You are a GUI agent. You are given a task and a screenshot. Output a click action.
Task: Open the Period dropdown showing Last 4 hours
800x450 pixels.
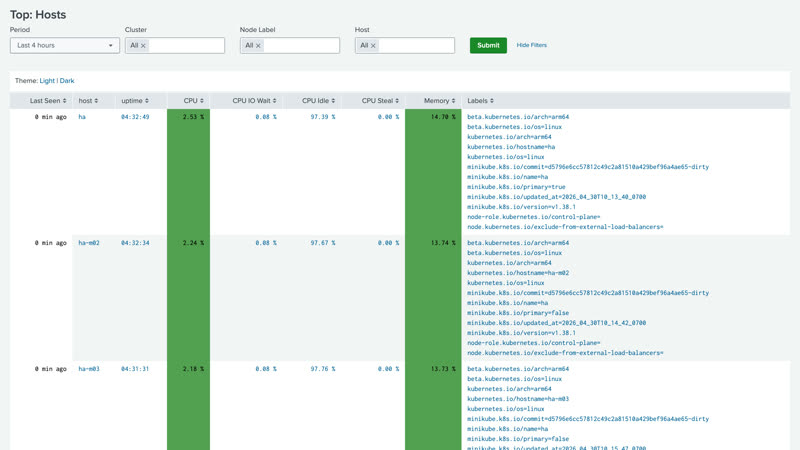point(64,45)
